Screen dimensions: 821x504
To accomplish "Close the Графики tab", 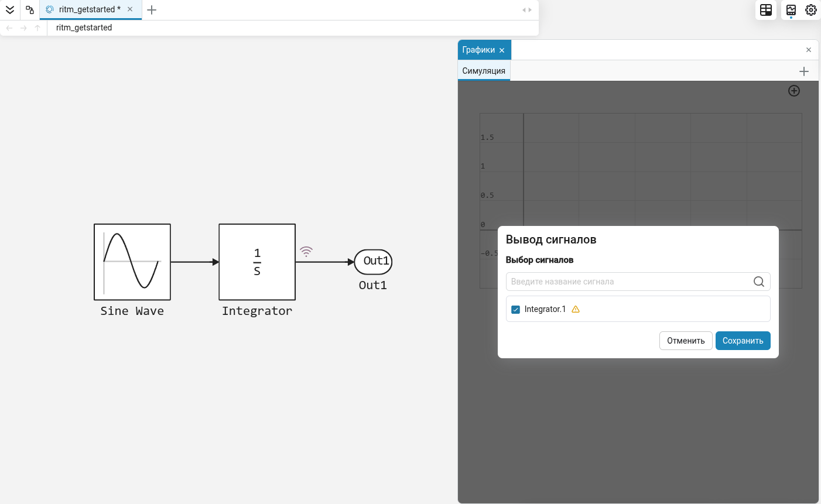I will coord(502,50).
